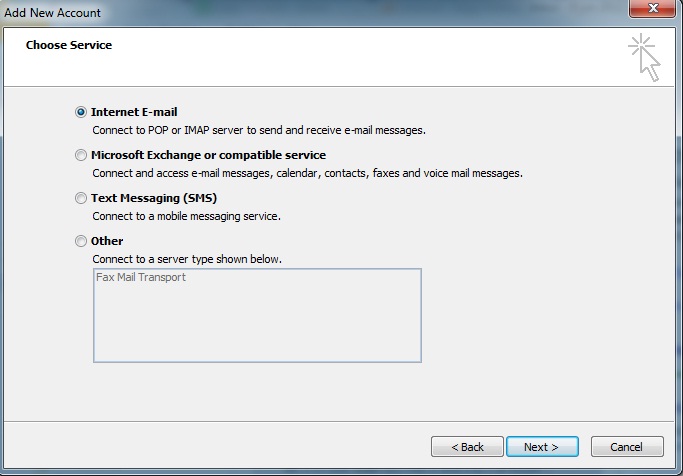Screen dimensions: 683x476
Task: Click the POP or IMAP server description
Action: pos(259,130)
